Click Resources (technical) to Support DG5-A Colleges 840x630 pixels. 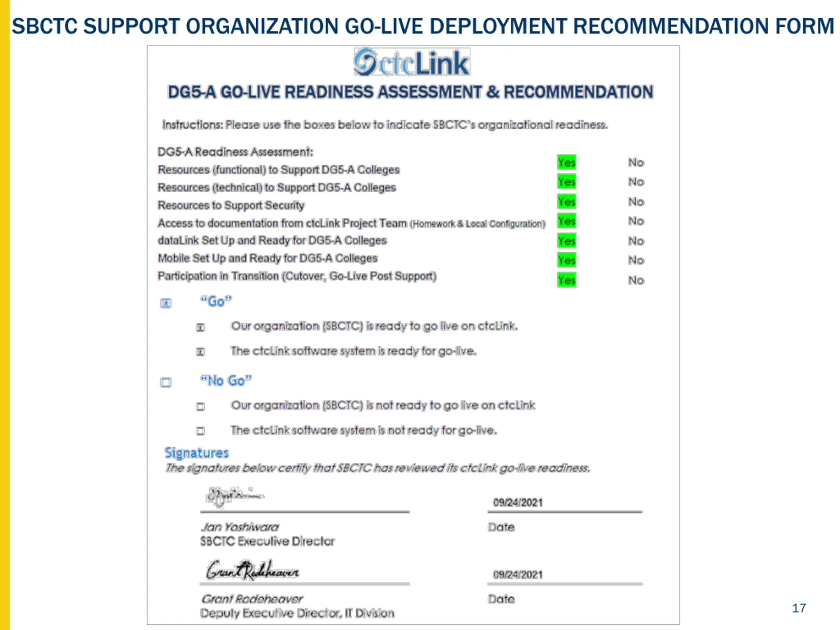click(x=277, y=188)
